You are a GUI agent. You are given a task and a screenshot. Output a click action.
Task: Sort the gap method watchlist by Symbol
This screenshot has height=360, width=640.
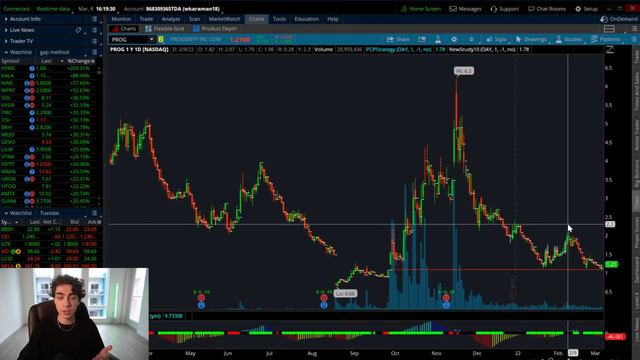(10, 61)
